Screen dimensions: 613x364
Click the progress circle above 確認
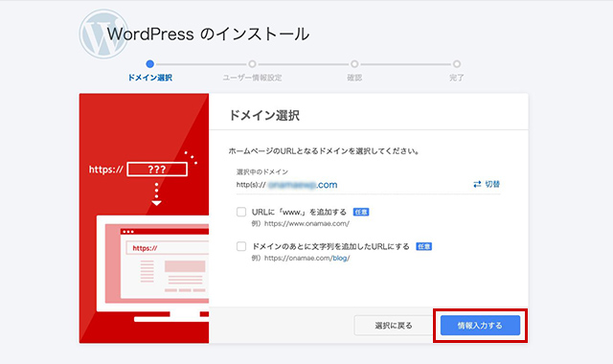354,64
